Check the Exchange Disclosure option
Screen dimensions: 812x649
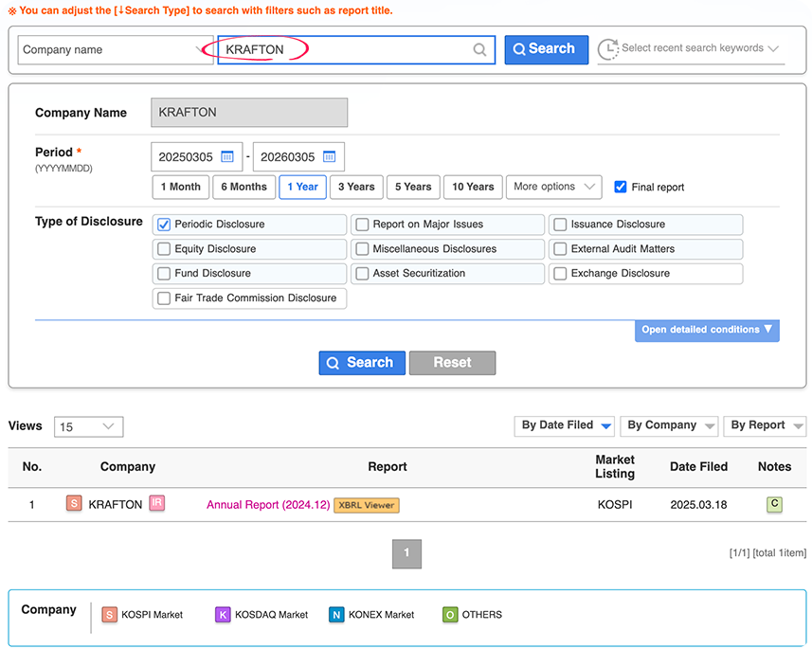tap(560, 274)
